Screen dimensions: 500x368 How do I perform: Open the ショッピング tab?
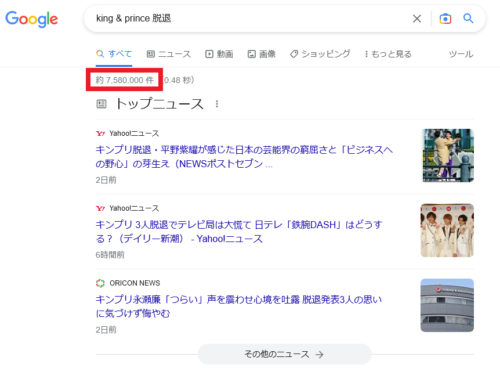pos(320,54)
